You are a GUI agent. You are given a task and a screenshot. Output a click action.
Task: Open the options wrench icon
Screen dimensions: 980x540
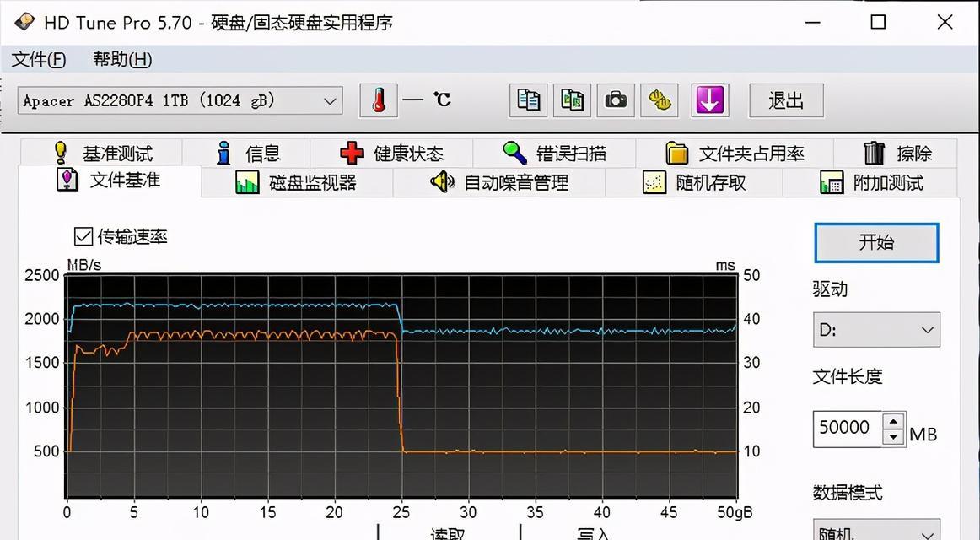[x=660, y=100]
